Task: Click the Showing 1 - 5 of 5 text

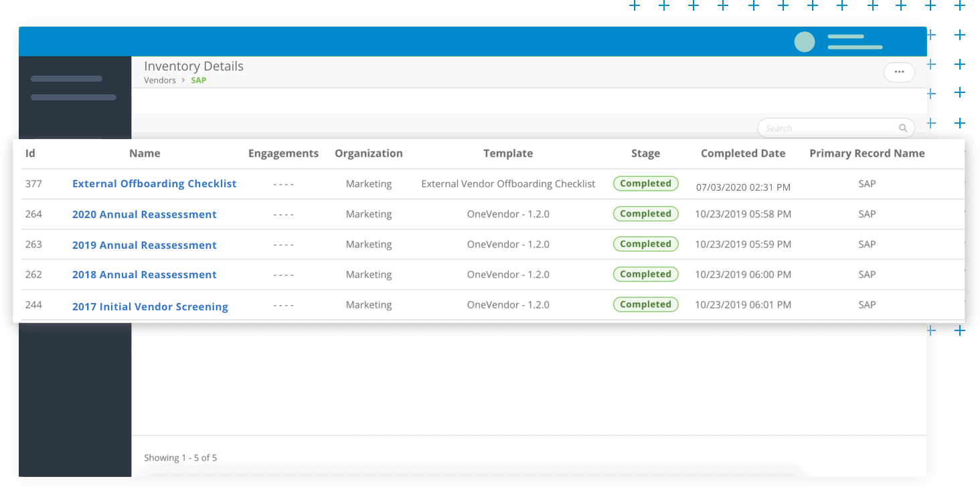Action: (181, 458)
